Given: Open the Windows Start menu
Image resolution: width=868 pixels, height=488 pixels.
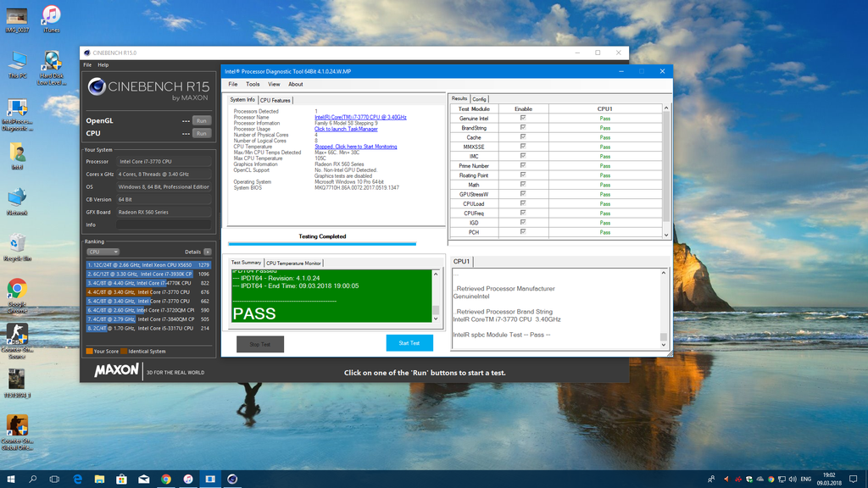Looking at the screenshot, I should coord(10,480).
